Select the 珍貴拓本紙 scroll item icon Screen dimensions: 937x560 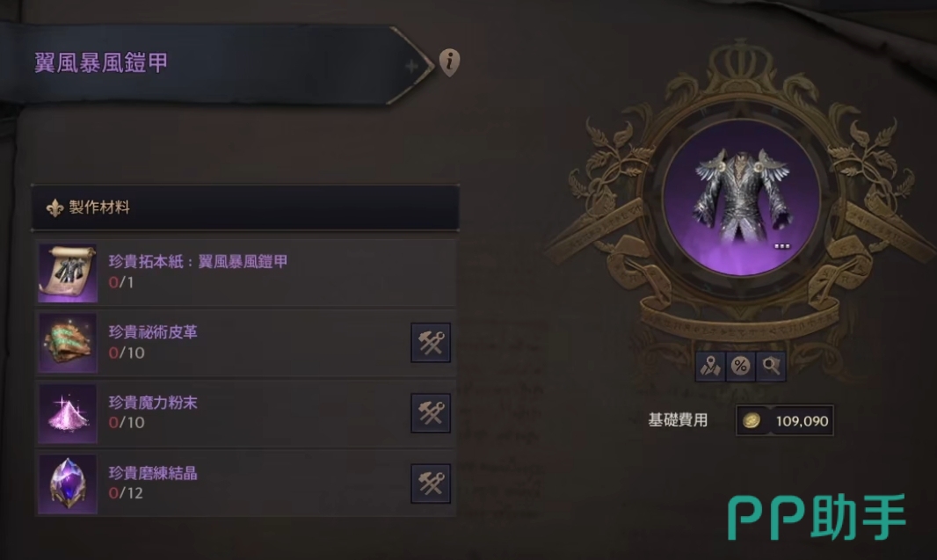tap(68, 273)
